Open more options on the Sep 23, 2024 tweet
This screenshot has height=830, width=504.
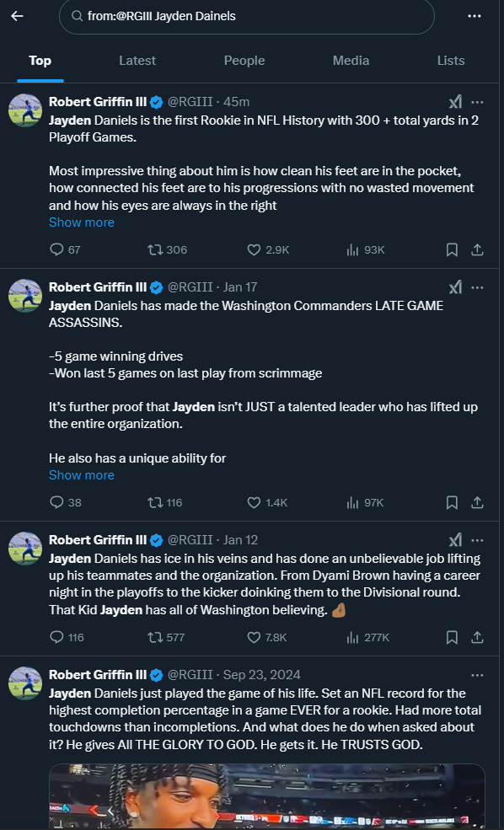click(x=477, y=675)
